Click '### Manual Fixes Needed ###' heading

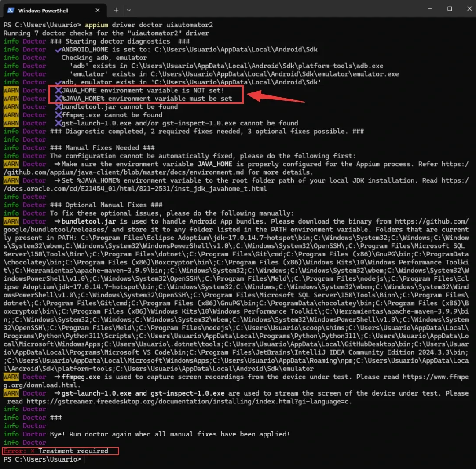103,148
